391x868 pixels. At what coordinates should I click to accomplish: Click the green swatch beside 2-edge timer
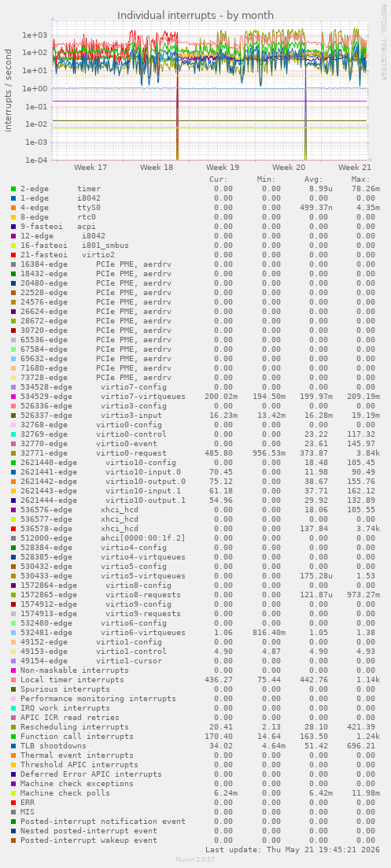tap(13, 189)
